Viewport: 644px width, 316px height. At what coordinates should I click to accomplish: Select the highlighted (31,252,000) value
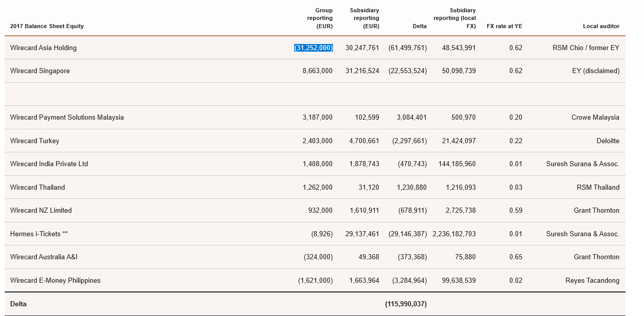(313, 48)
